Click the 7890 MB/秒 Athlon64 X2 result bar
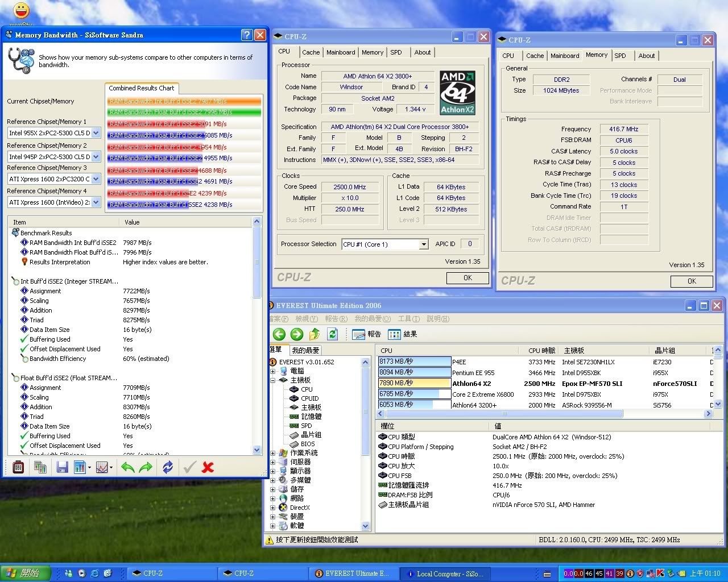728x582 pixels. pyautogui.click(x=415, y=384)
